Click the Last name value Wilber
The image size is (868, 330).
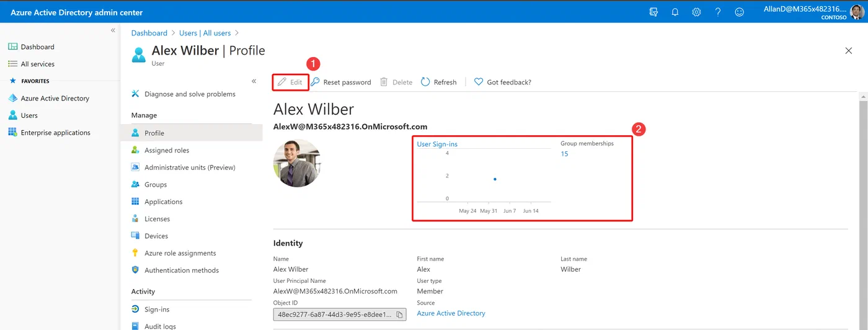pos(570,269)
